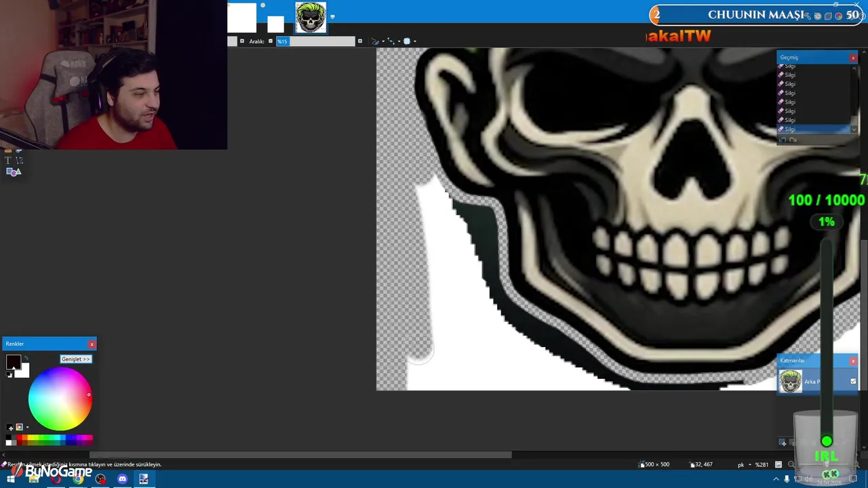Open the palette options dropdown arrow

27,427
